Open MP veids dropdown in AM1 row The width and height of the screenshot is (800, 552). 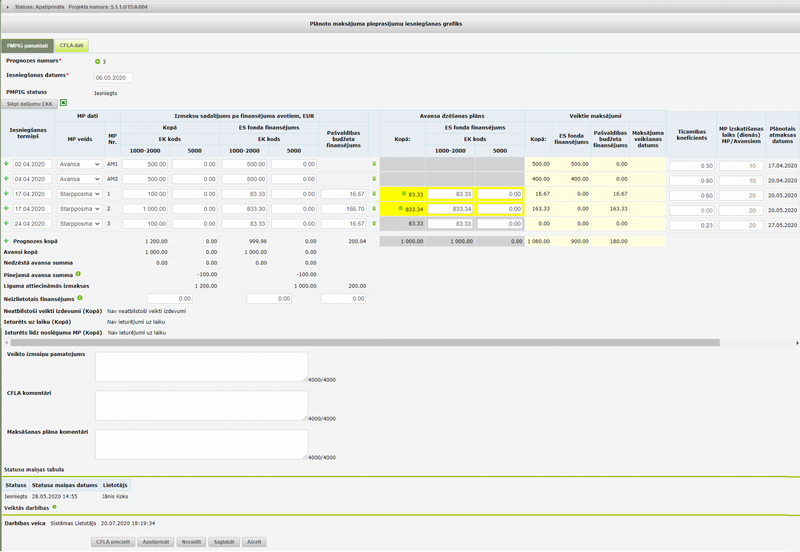tap(79, 164)
